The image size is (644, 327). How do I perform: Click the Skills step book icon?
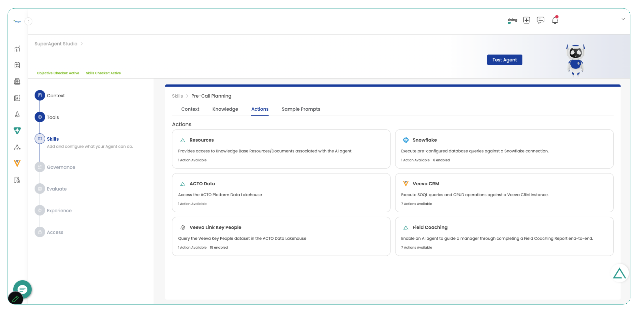click(x=40, y=139)
